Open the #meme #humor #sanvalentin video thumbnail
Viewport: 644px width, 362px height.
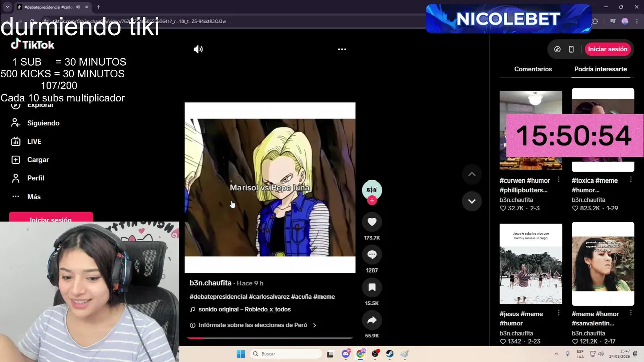click(603, 263)
